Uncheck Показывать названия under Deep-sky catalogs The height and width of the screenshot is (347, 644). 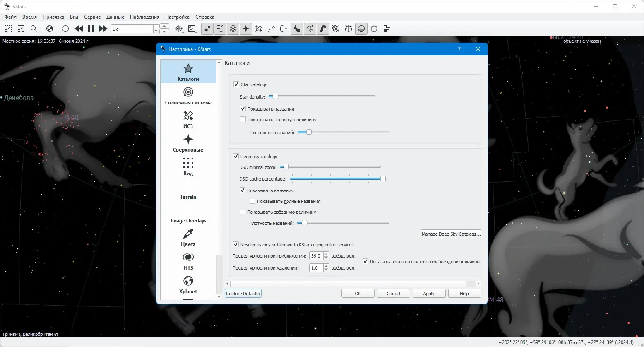(243, 190)
